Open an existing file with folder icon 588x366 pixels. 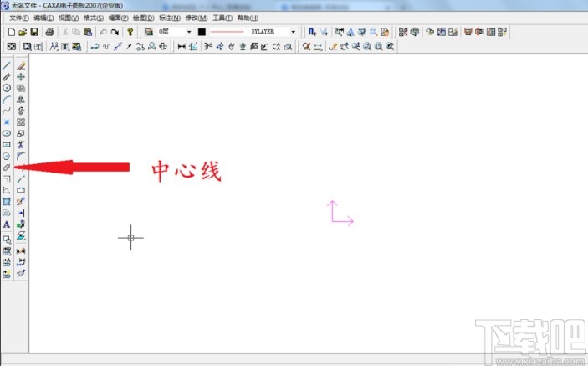point(23,32)
